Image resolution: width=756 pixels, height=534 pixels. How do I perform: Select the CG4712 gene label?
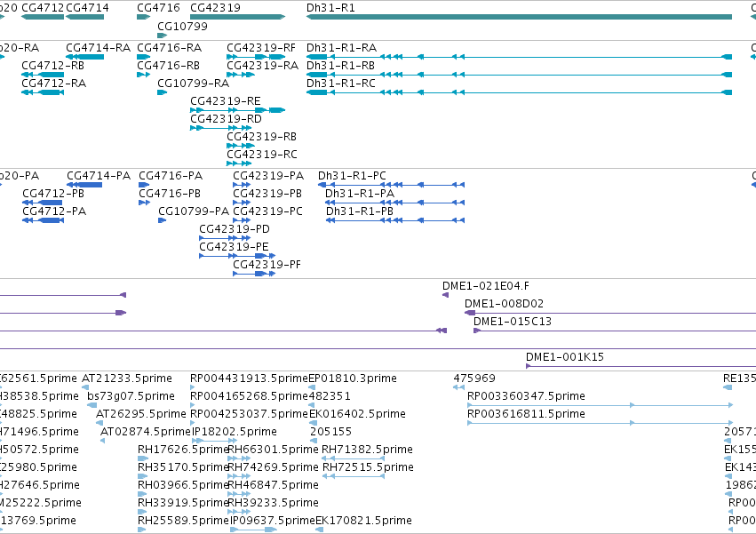click(43, 8)
